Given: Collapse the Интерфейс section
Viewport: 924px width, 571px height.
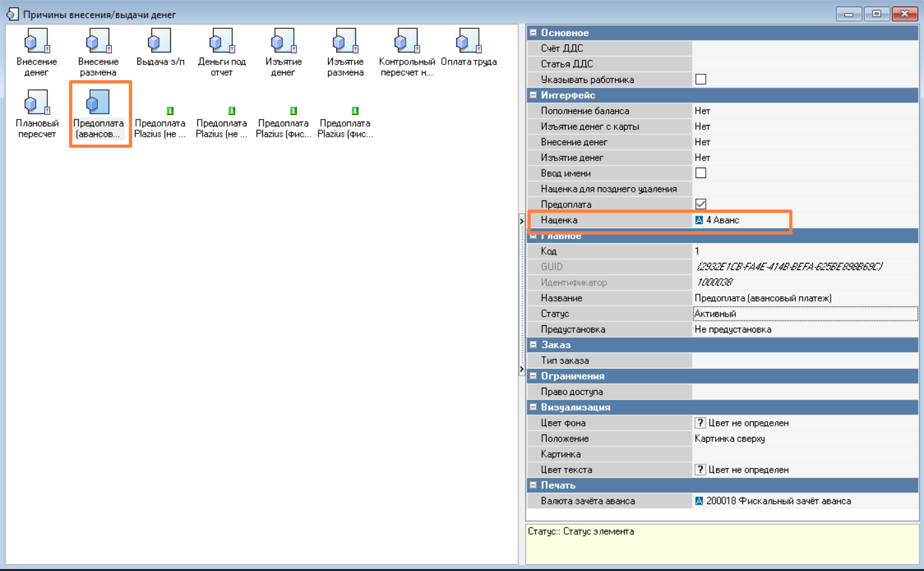Looking at the screenshot, I should click(x=533, y=95).
